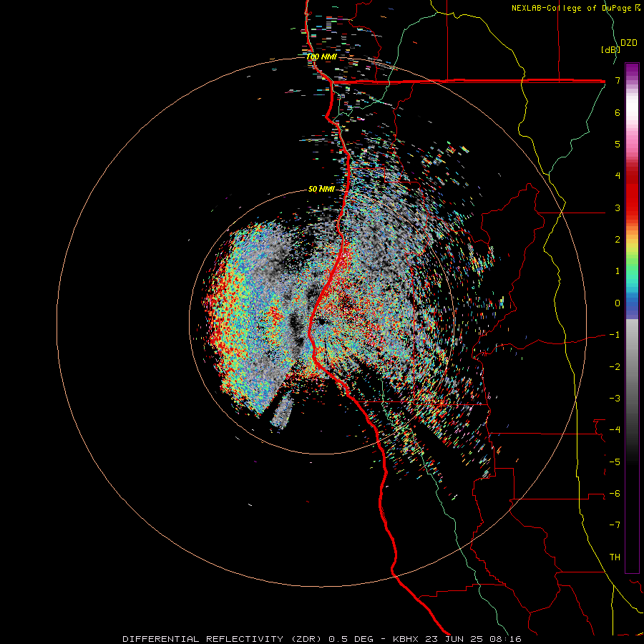The width and height of the screenshot is (644, 644).
Task: Click the 6 value on color scale
Action: pyautogui.click(x=618, y=112)
